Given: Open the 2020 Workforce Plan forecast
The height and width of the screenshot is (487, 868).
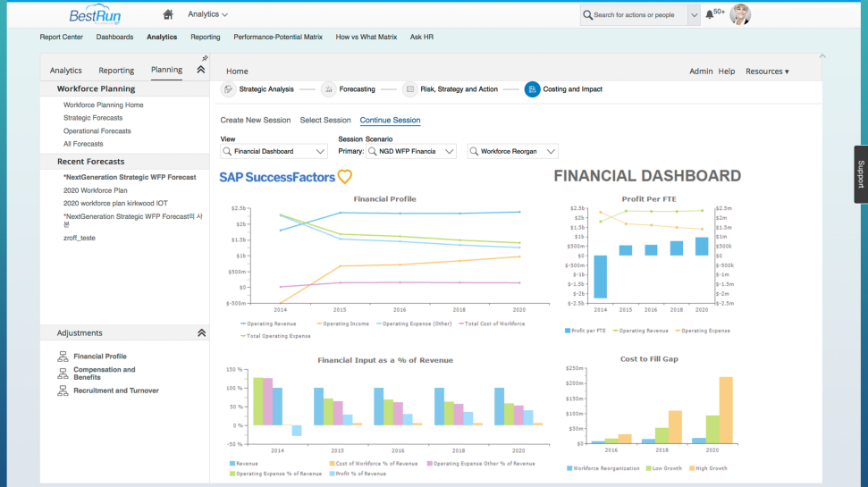Looking at the screenshot, I should tap(96, 190).
